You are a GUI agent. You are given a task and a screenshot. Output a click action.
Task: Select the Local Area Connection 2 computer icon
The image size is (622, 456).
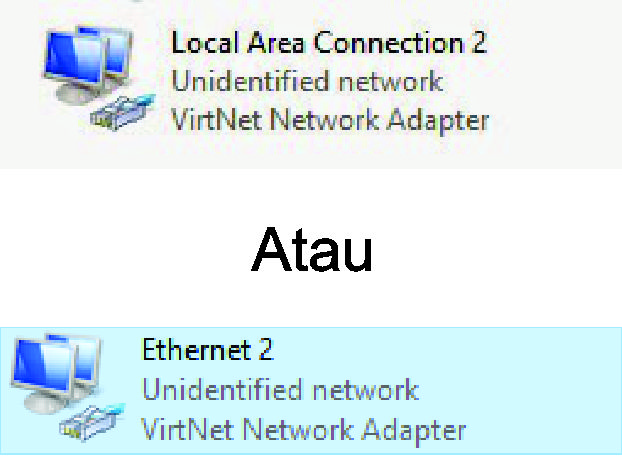coord(99,78)
